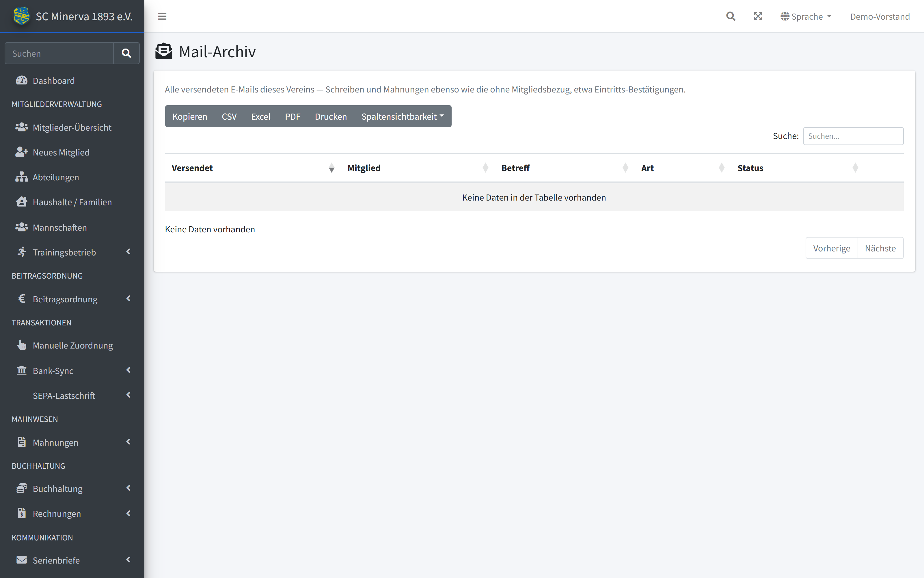Open the Demo-Vorstand user menu
This screenshot has width=924, height=578.
880,16
